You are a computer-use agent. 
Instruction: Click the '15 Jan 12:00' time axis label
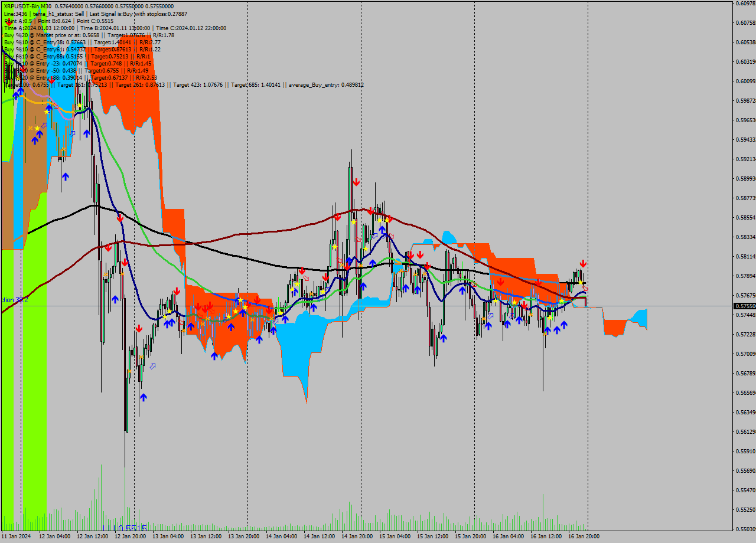point(432,536)
